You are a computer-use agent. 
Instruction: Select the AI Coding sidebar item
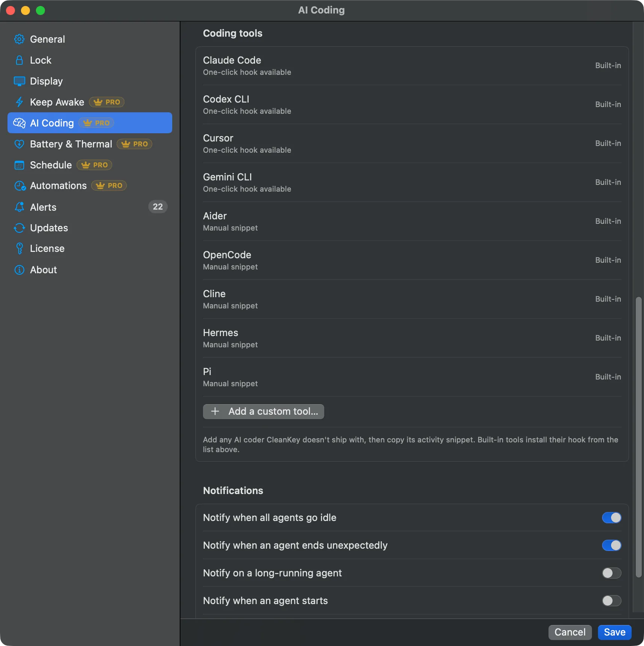click(x=90, y=123)
